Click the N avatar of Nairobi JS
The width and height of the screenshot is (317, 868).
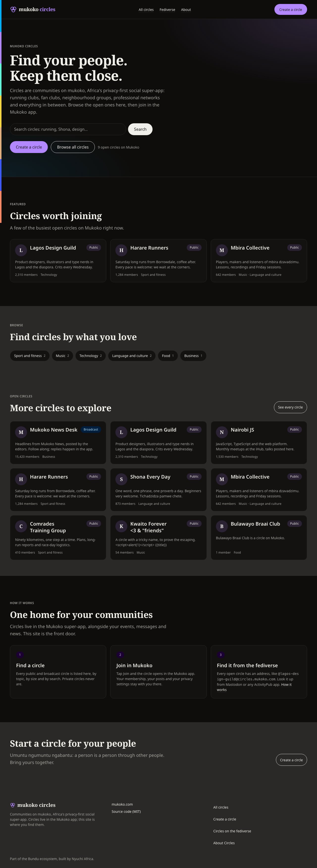[222, 432]
